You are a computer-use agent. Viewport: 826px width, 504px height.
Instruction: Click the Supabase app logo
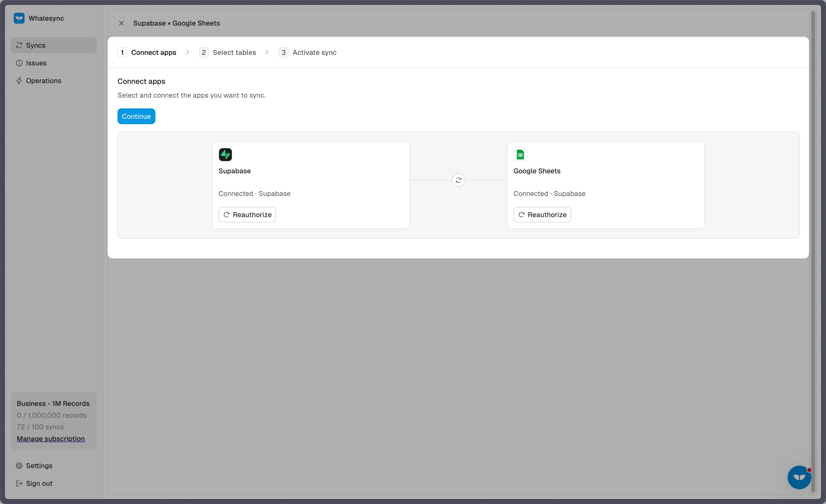[x=225, y=155]
